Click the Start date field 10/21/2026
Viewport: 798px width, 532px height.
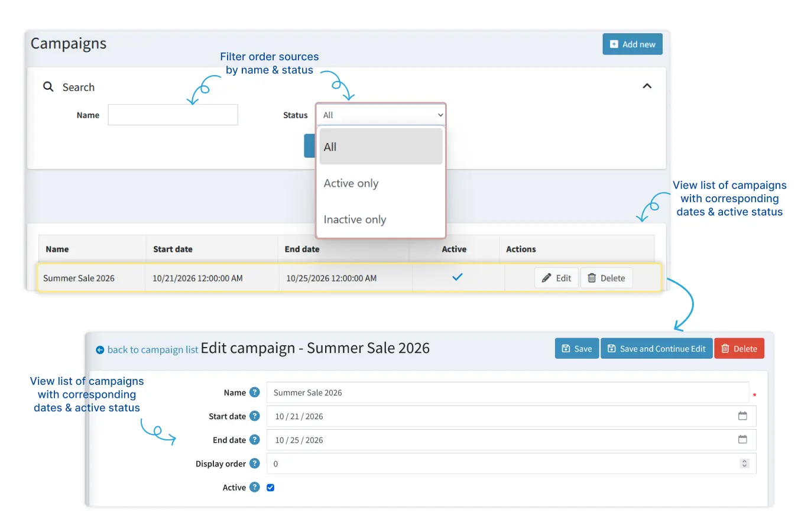[511, 416]
